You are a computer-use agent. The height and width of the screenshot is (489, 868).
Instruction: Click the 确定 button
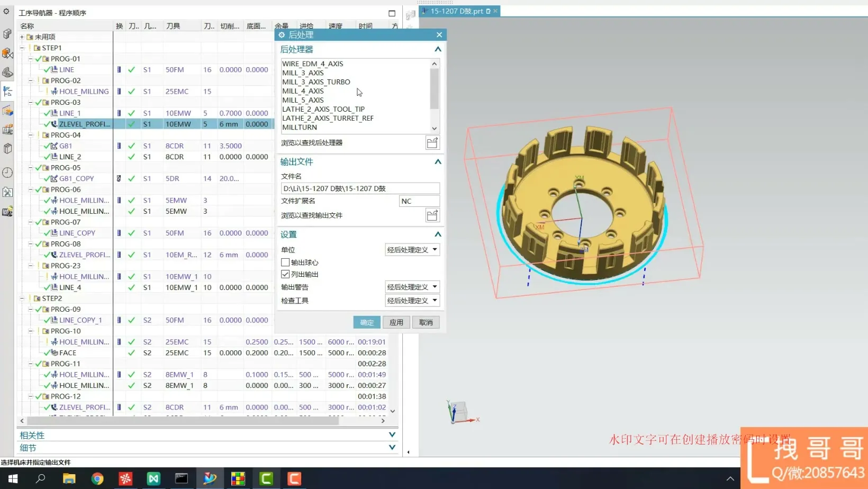(367, 322)
